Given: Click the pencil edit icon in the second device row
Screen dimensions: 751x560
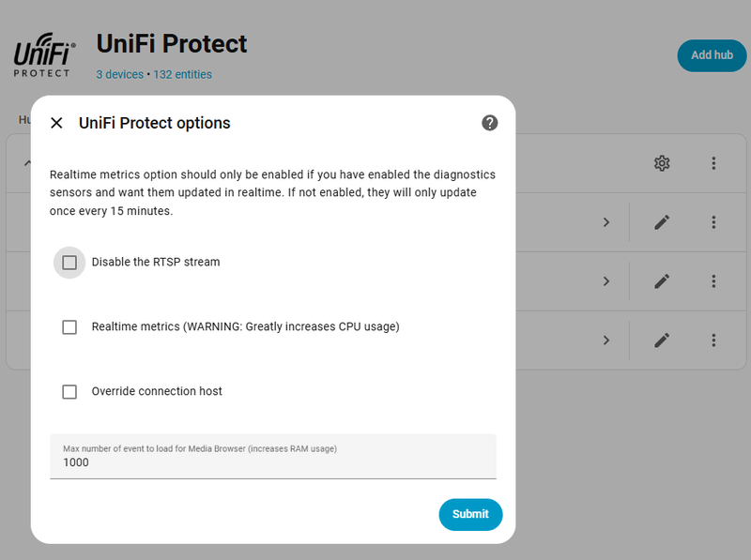Looking at the screenshot, I should pos(662,280).
